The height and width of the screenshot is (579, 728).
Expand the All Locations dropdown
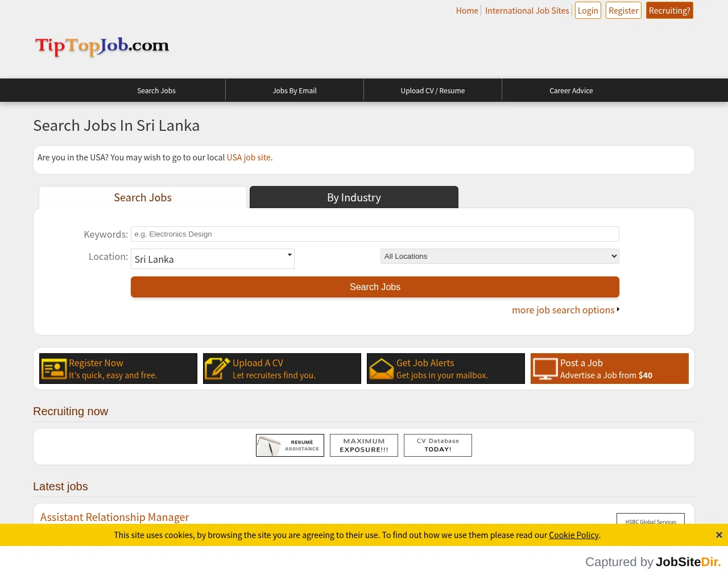coord(500,257)
